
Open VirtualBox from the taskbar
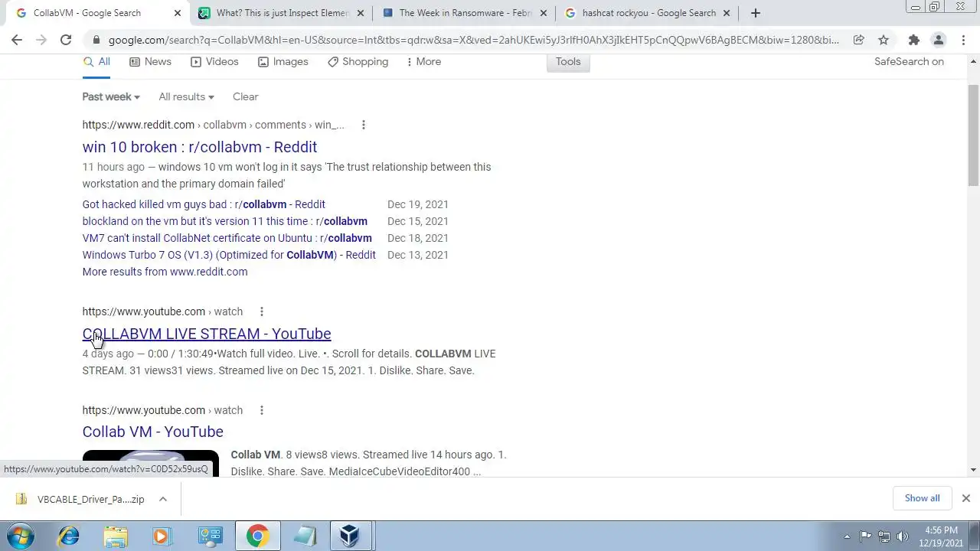pos(351,536)
